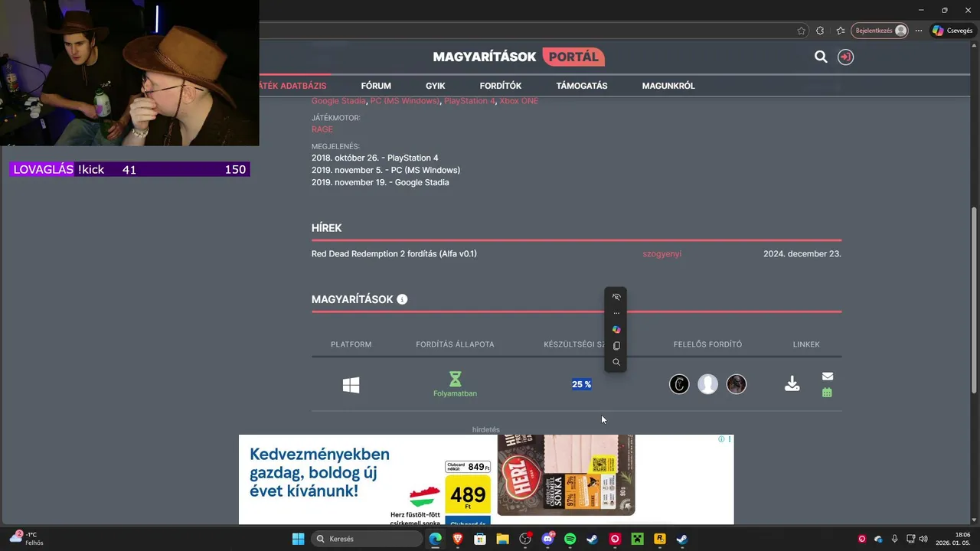Screen dimensions: 980x551
Task: Open Minecraft from taskbar
Action: (637, 539)
